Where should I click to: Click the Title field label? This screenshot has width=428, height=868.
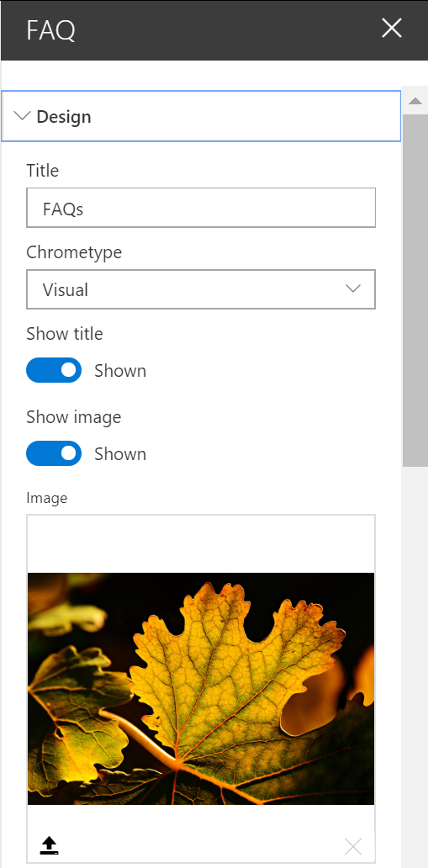43,170
